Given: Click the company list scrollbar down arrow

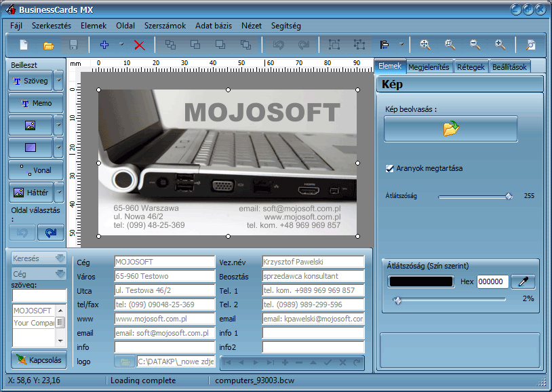Looking at the screenshot, I should point(60,340).
